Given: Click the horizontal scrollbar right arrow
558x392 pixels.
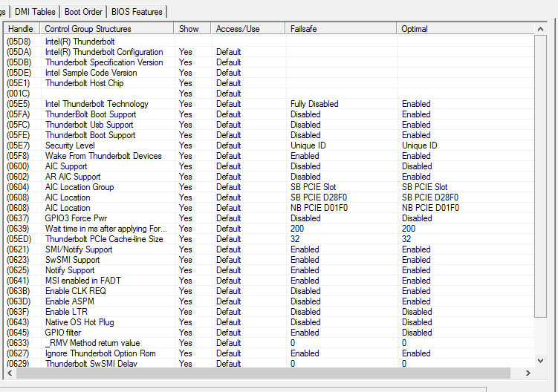Looking at the screenshot, I should pos(528,373).
